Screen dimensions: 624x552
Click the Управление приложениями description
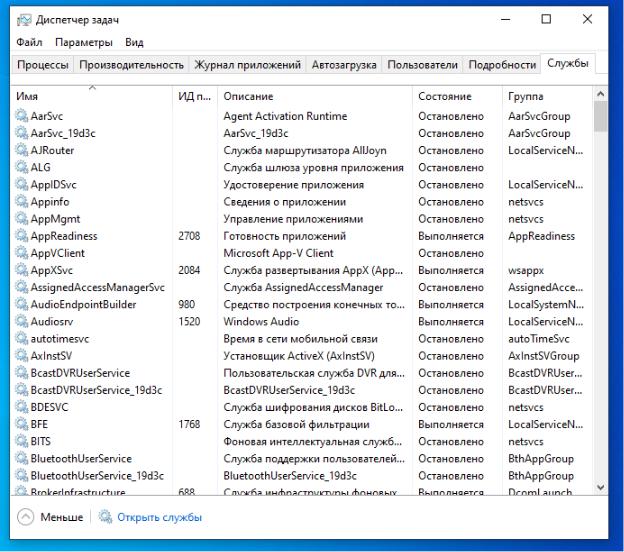pos(293,218)
